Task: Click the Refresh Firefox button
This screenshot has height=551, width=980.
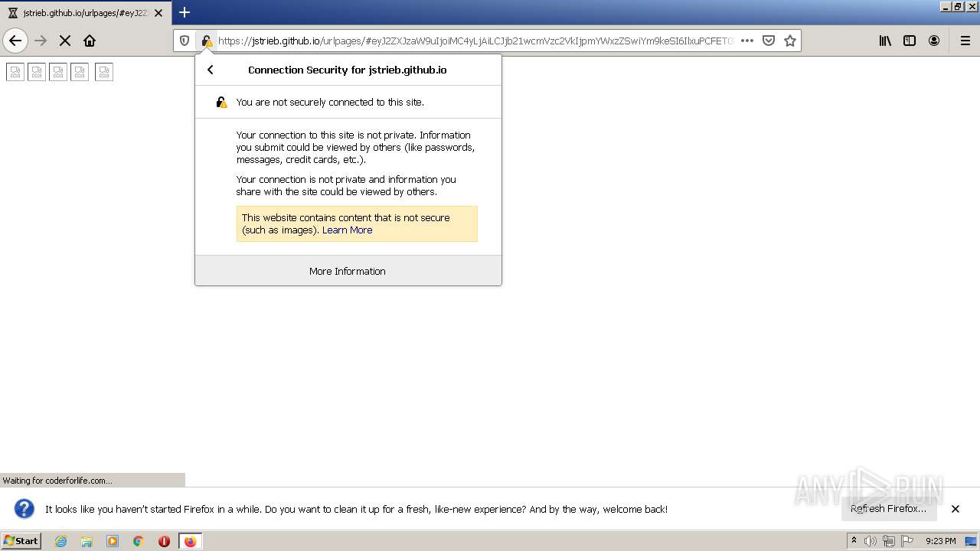Action: [x=888, y=508]
